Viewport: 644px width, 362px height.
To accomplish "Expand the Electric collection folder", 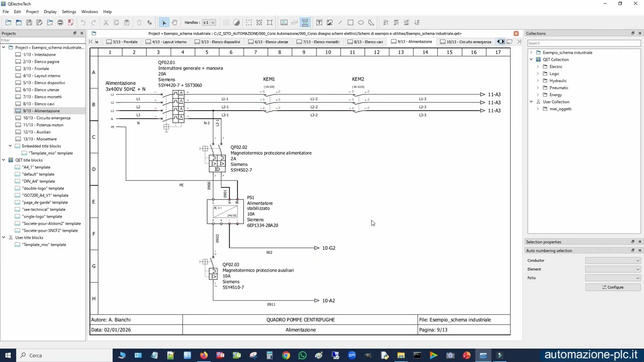I will coord(537,66).
